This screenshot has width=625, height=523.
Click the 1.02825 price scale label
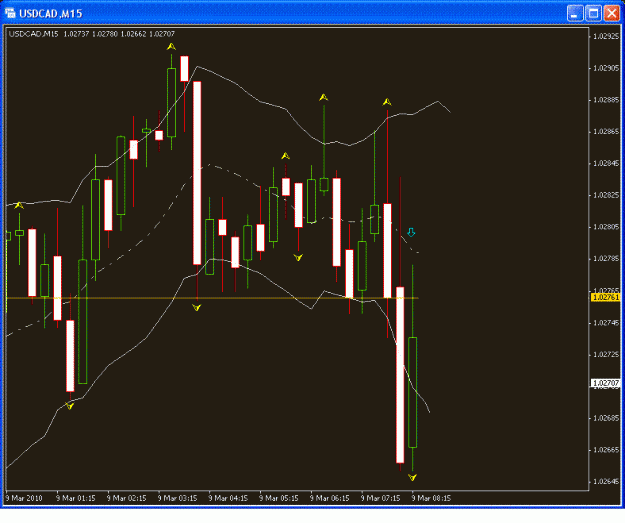tap(606, 195)
